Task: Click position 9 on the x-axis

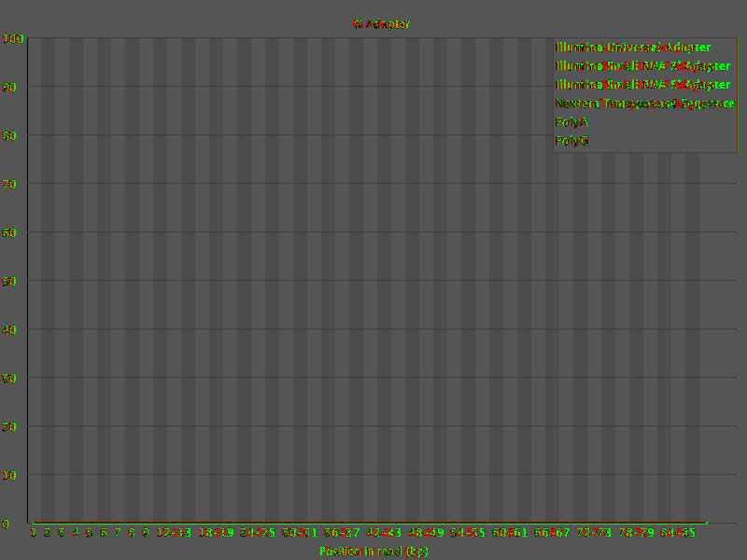Action: click(146, 532)
